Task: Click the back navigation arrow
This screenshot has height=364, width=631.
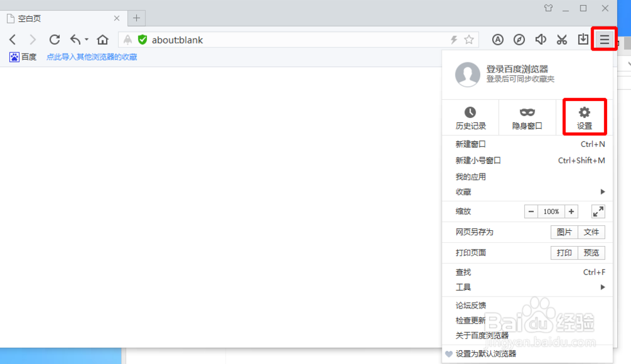Action: [13, 39]
